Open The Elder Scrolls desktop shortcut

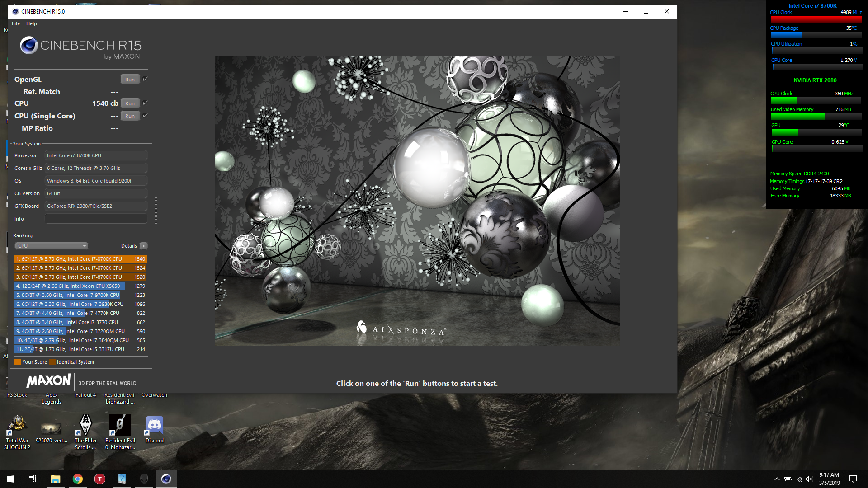85,425
